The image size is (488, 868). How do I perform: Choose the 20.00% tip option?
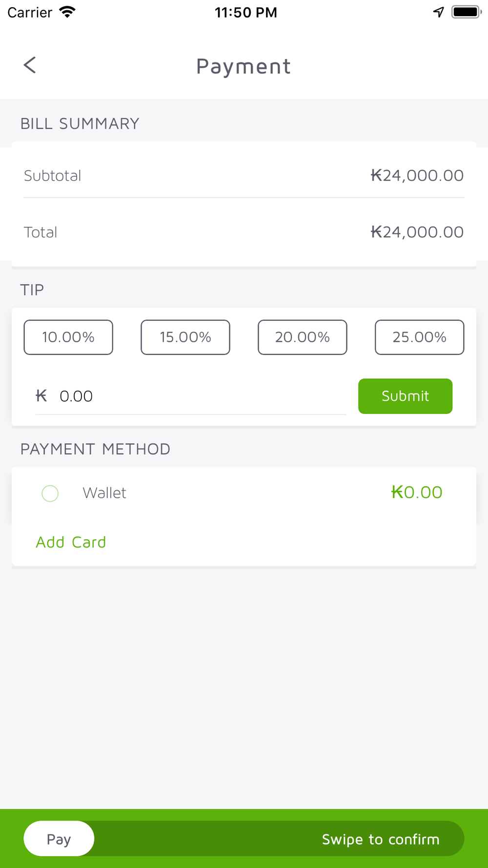(303, 337)
